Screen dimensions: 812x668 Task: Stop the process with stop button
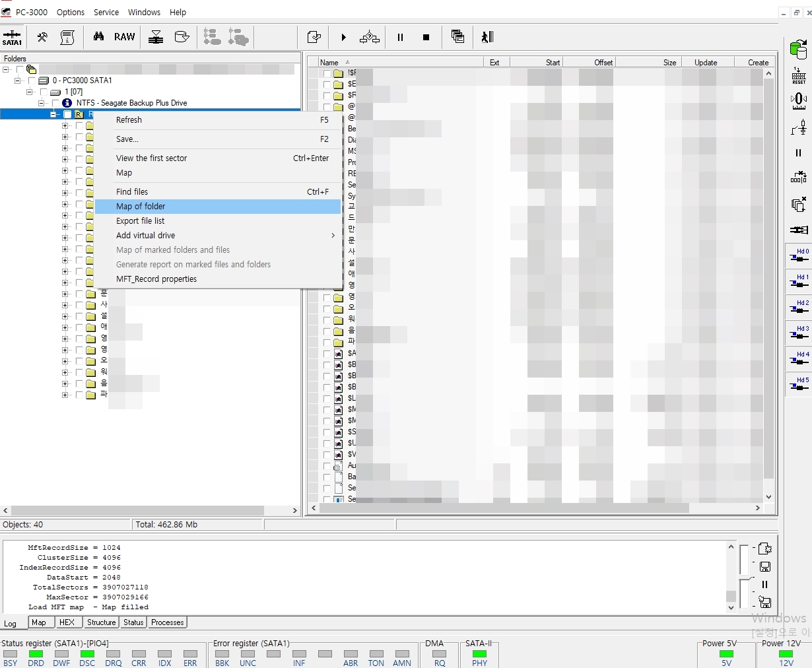426,38
